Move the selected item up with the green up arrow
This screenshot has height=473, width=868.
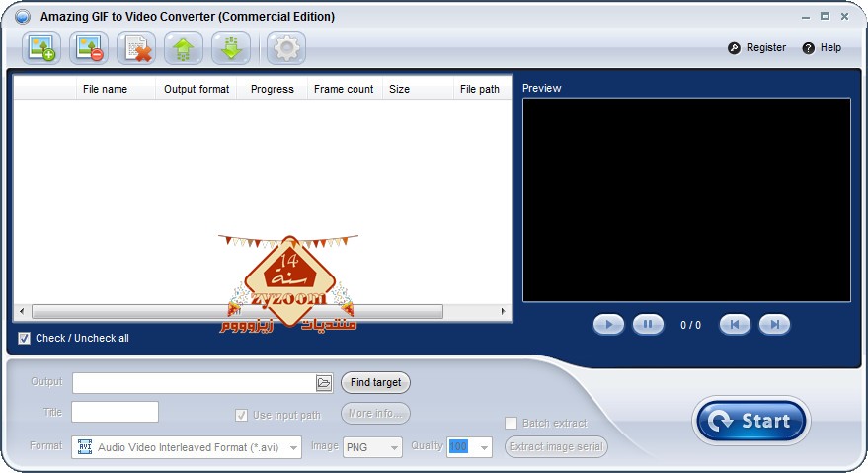(x=184, y=47)
